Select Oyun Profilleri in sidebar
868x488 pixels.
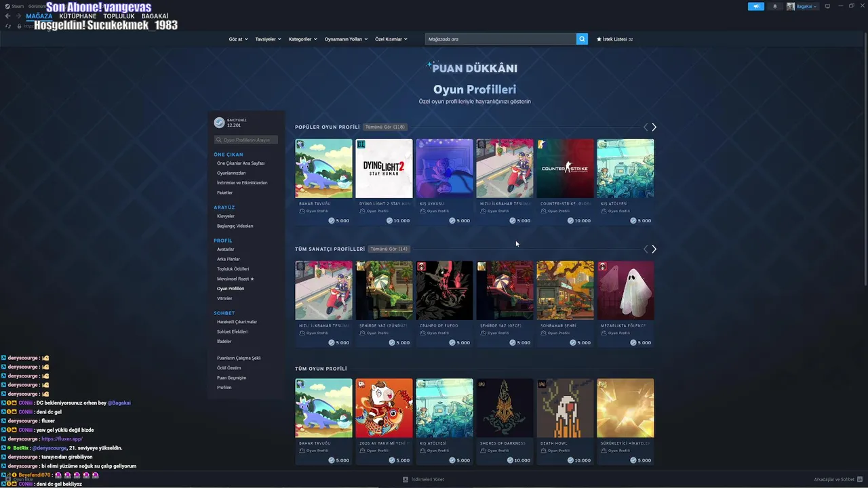pyautogui.click(x=231, y=289)
